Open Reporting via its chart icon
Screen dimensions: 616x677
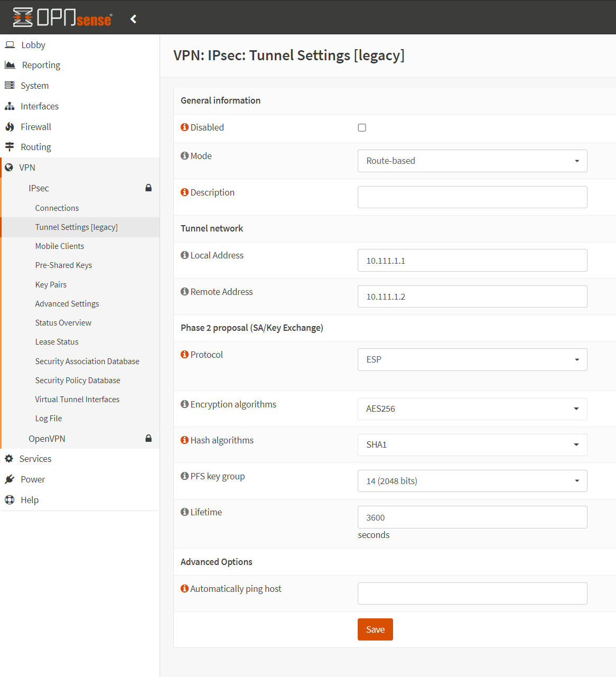[10, 64]
